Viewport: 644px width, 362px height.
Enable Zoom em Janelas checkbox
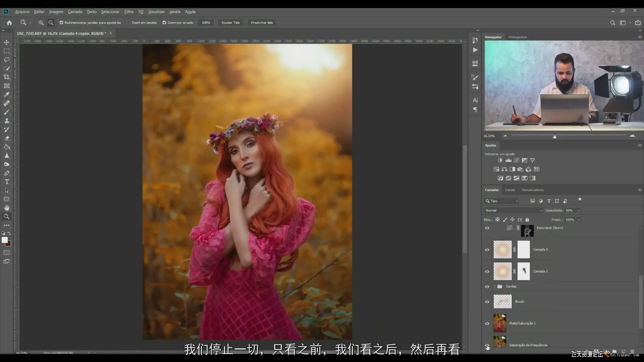coord(128,23)
